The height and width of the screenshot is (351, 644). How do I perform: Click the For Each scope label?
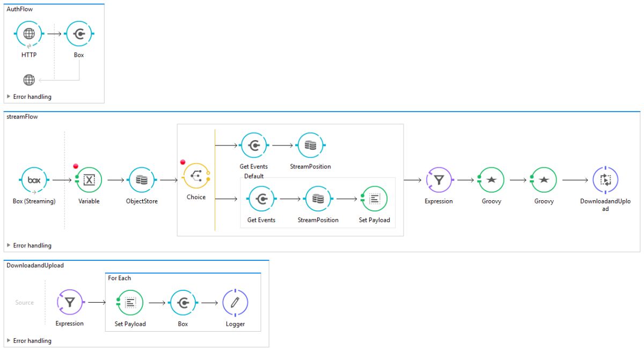119,278
